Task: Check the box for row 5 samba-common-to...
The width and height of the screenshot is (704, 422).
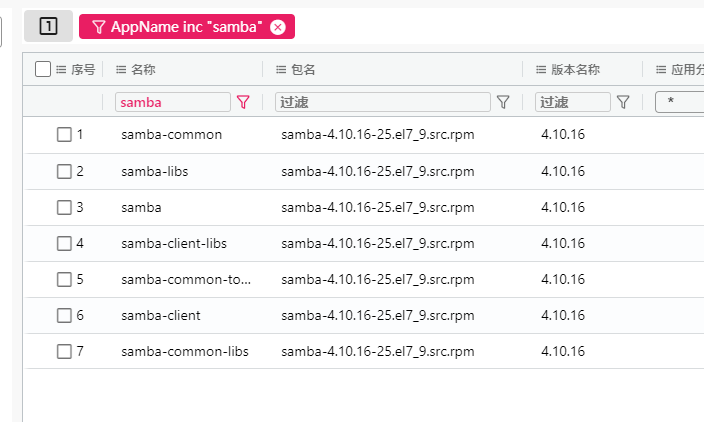Action: coord(64,279)
